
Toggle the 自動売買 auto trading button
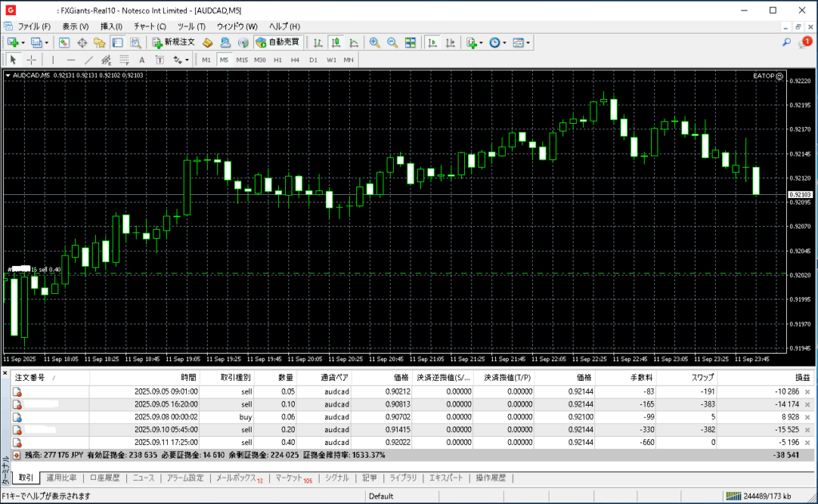(x=277, y=42)
